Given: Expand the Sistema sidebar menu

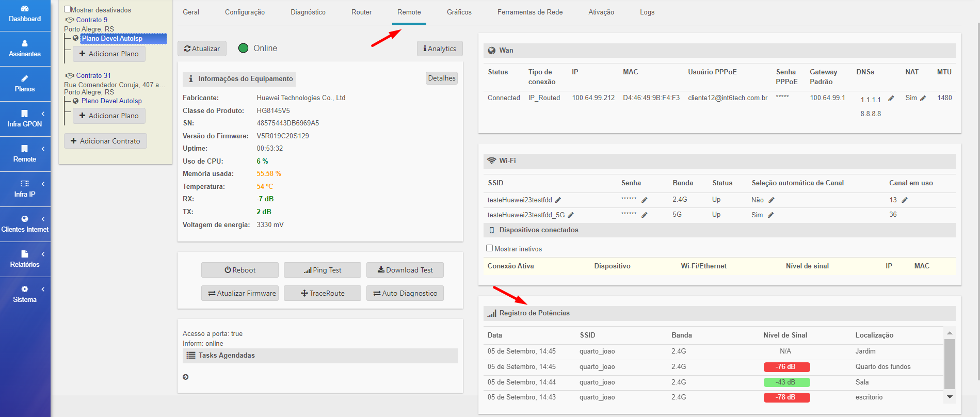Looking at the screenshot, I should point(25,294).
